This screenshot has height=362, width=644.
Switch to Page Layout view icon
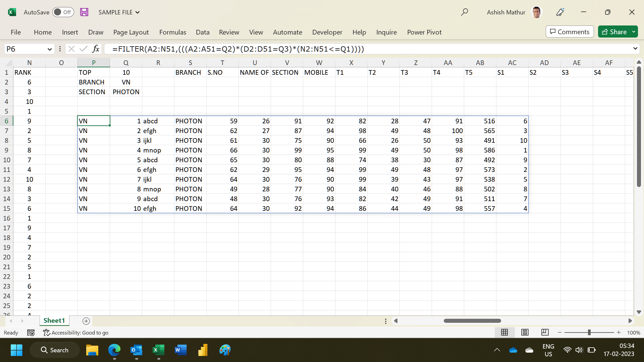(525, 332)
